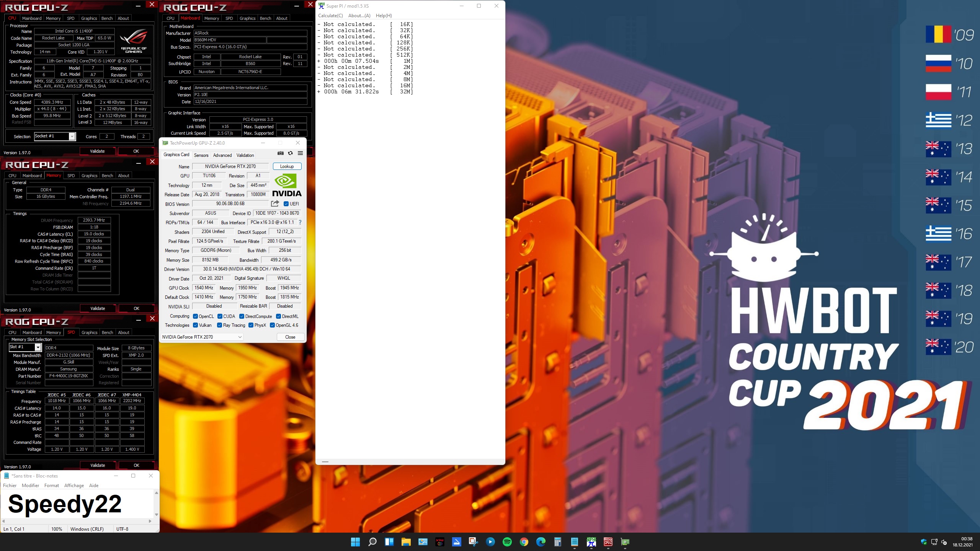Click the muted volume tray icon
This screenshot has width=980, height=551.
tap(944, 542)
